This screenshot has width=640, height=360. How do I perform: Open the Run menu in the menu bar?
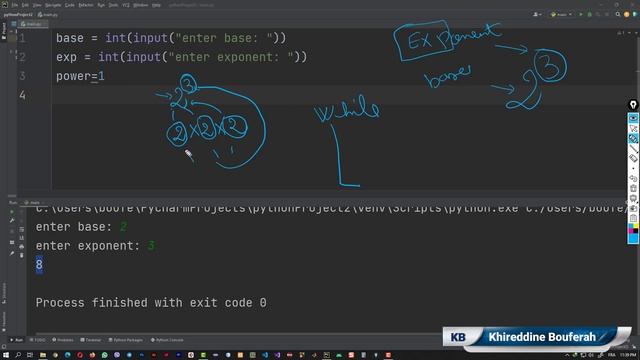tap(101, 5)
